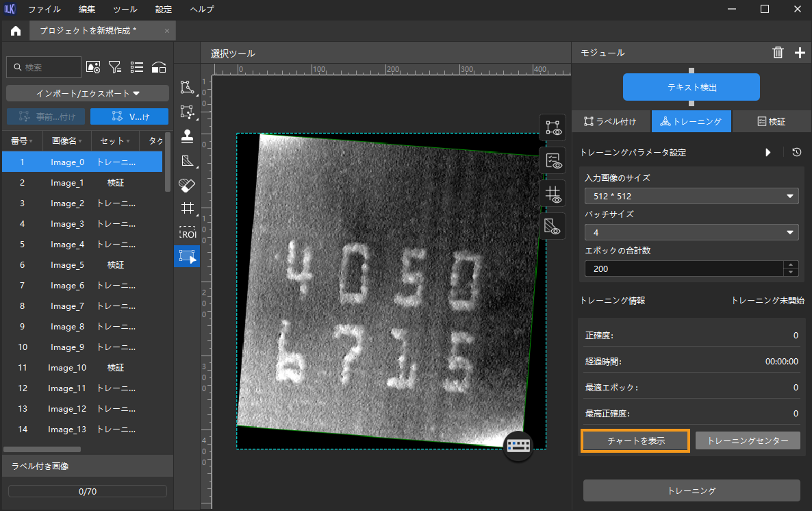Toggle result list visibility on canvas
The image size is (812, 511).
coord(553,161)
